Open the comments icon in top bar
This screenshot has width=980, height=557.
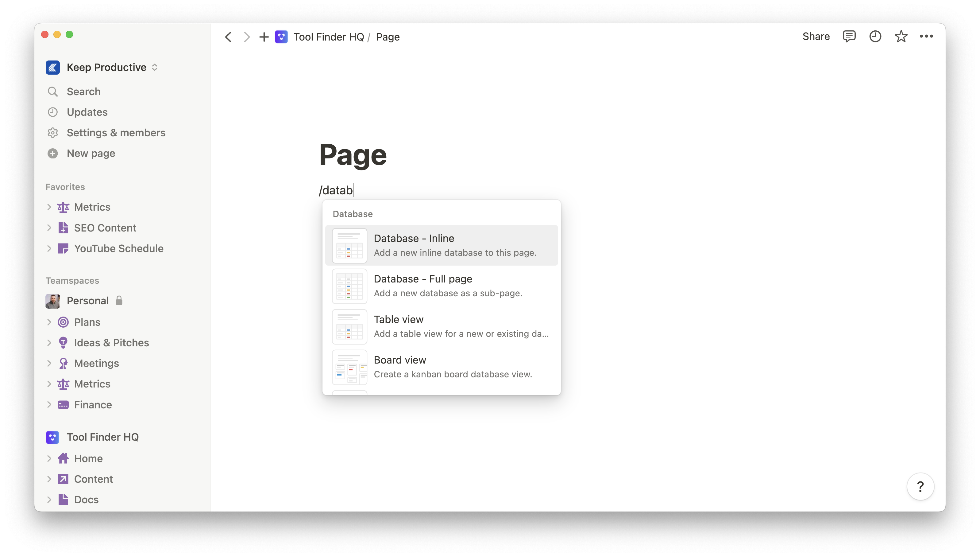pos(849,36)
